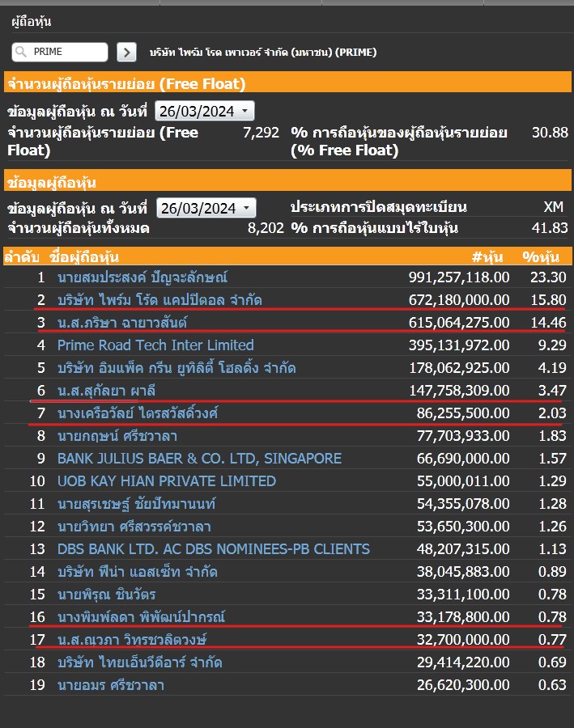
Task: Select the ผู้ถือหุ้น tab at the top
Action: click(31, 22)
